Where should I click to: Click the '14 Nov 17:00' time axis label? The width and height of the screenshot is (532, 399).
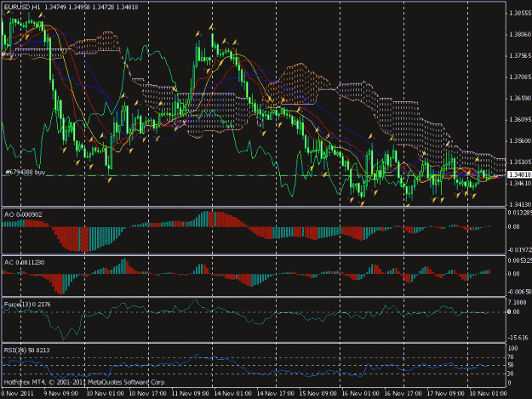point(275,394)
